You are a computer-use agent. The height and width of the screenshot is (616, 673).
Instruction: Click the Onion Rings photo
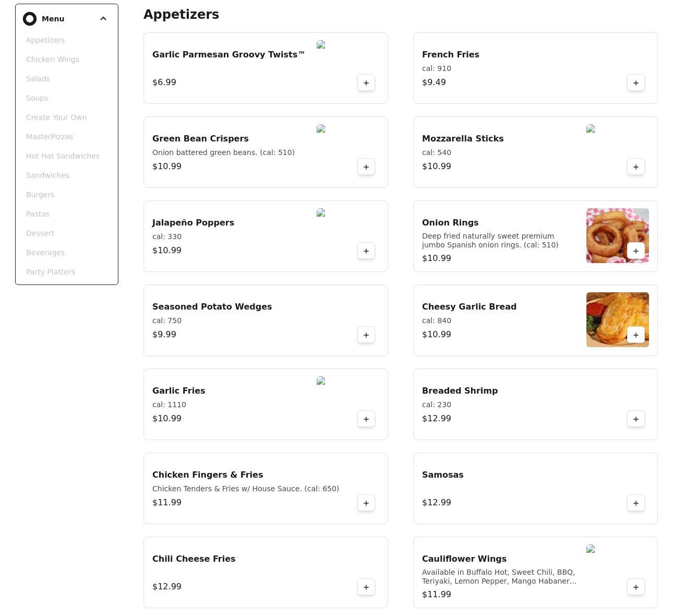tap(618, 235)
